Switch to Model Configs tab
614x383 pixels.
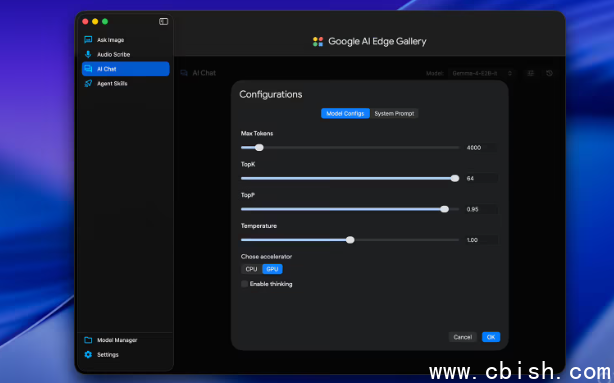[x=345, y=114]
